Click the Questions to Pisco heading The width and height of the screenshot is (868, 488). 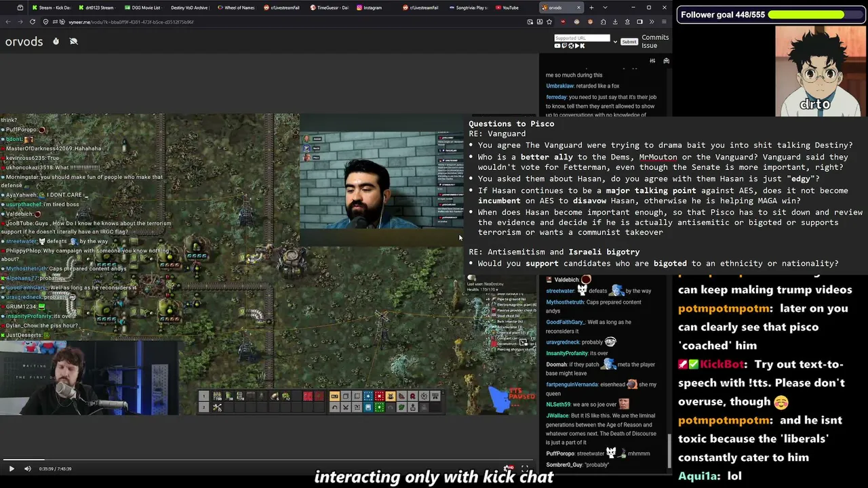pyautogui.click(x=511, y=123)
